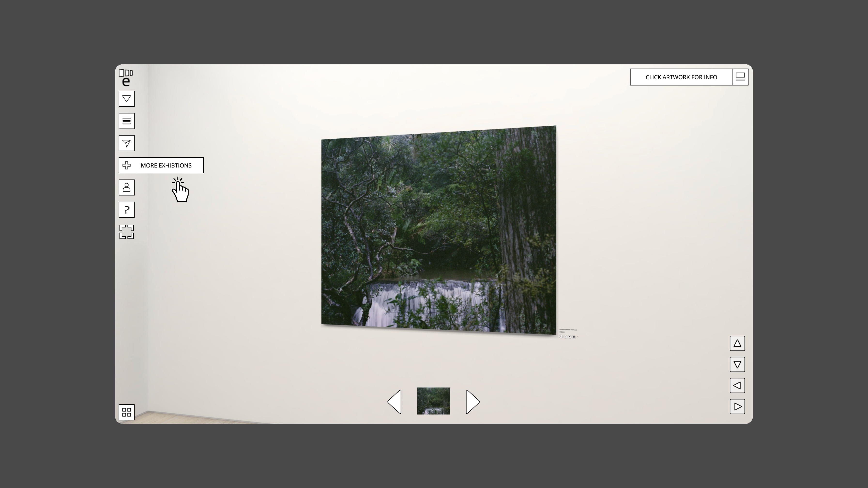868x488 pixels.
Task: Open MORE EXHIBTIONS button
Action: tap(161, 166)
